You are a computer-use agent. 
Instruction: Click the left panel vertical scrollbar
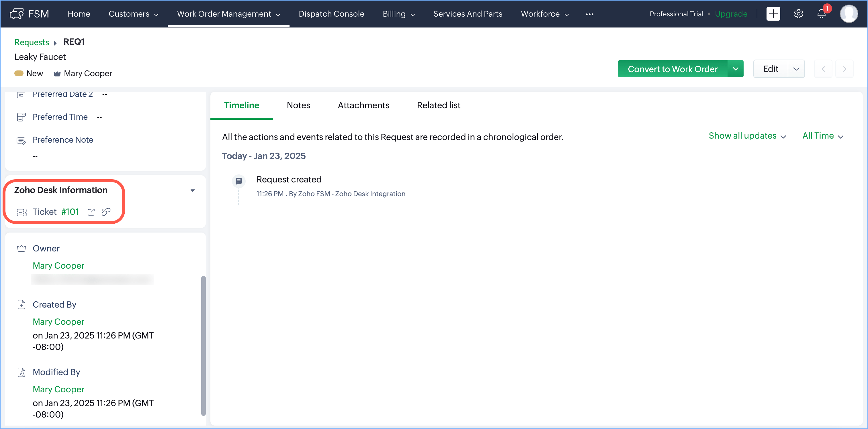[203, 345]
